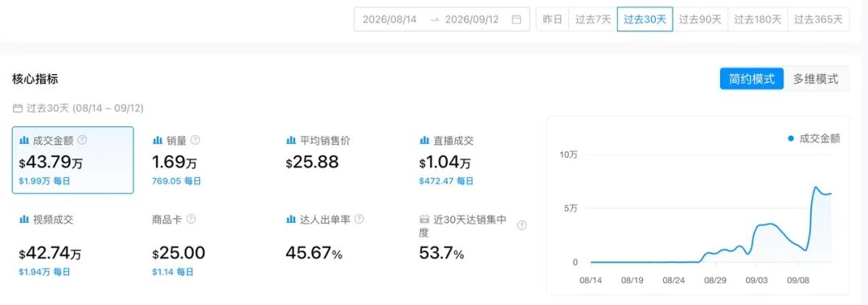Select the 过去90天 time range
The width and height of the screenshot is (868, 305).
pyautogui.click(x=700, y=19)
